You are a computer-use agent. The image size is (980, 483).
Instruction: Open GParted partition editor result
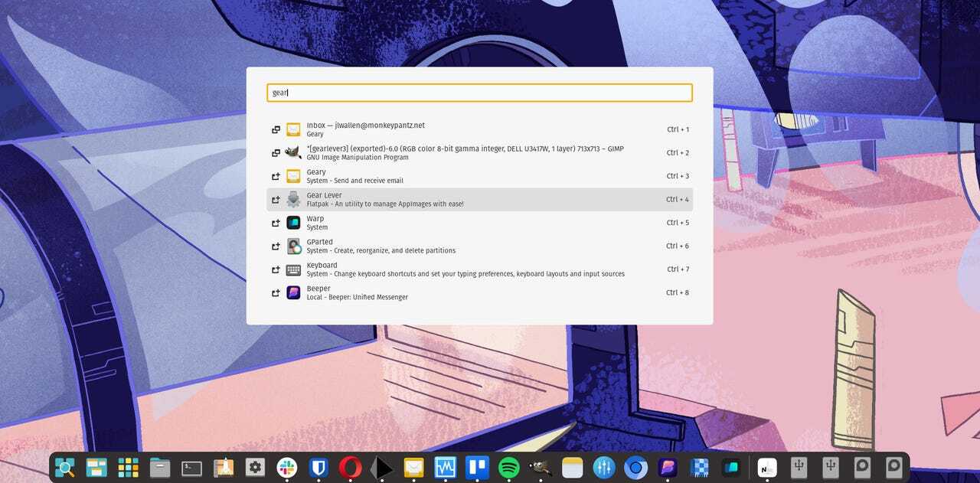[479, 246]
